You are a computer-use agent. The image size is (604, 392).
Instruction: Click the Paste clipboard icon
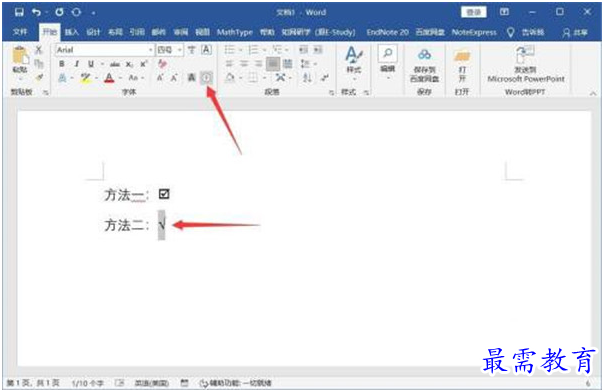(x=20, y=56)
